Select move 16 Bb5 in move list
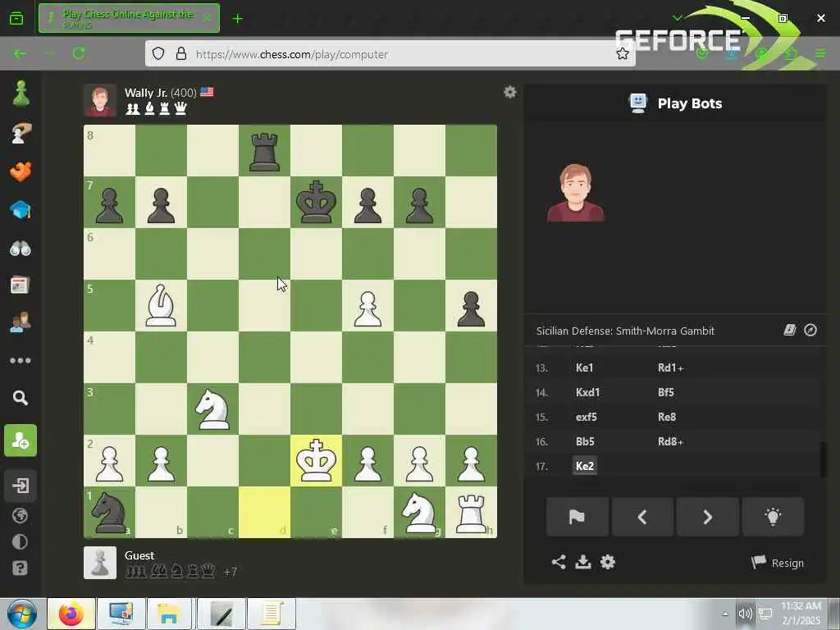Viewport: 840px width, 630px height. point(585,441)
